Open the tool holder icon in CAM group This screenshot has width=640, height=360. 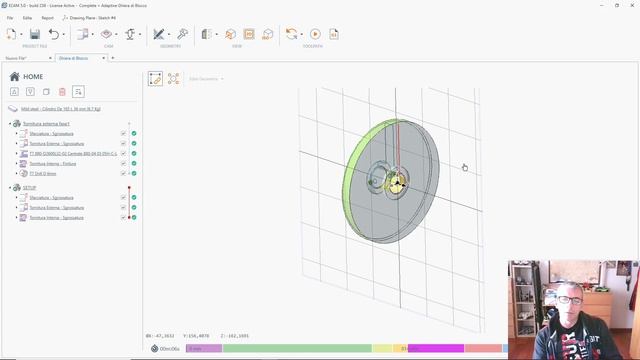[x=130, y=34]
